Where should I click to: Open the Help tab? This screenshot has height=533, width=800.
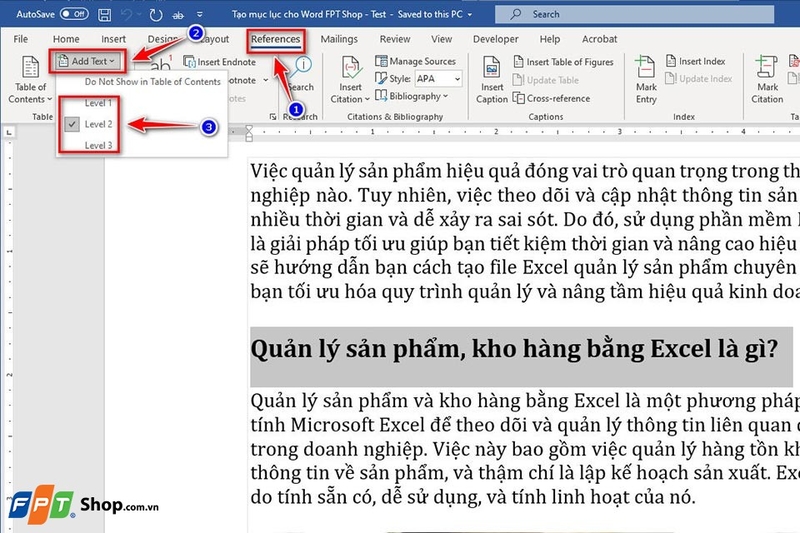pyautogui.click(x=549, y=39)
